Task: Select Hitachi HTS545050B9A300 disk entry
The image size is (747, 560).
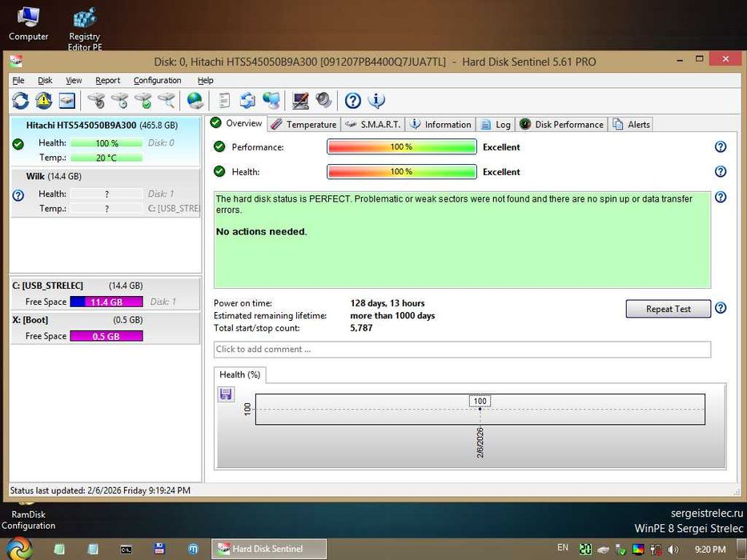Action: (x=106, y=142)
